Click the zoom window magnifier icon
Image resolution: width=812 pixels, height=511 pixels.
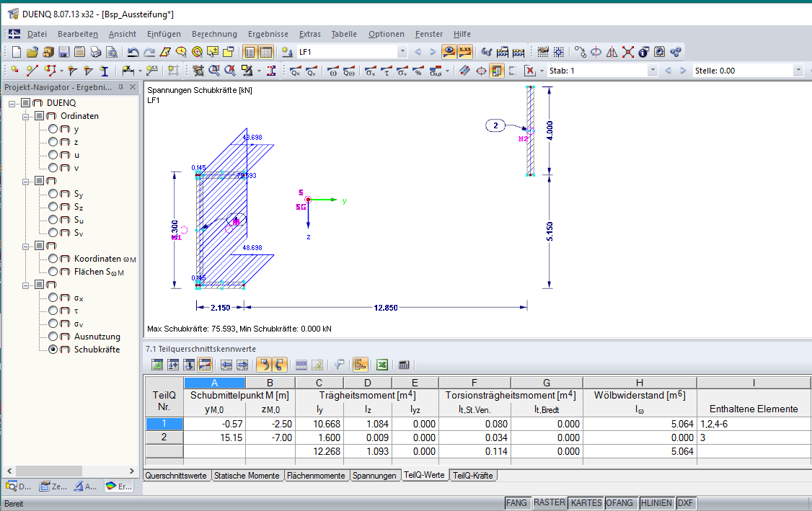point(214,71)
